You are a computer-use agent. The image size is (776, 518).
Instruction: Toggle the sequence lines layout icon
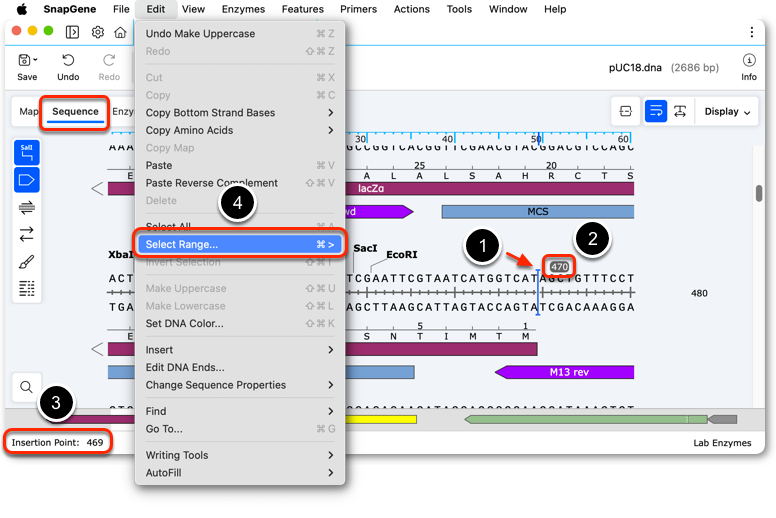[27, 288]
